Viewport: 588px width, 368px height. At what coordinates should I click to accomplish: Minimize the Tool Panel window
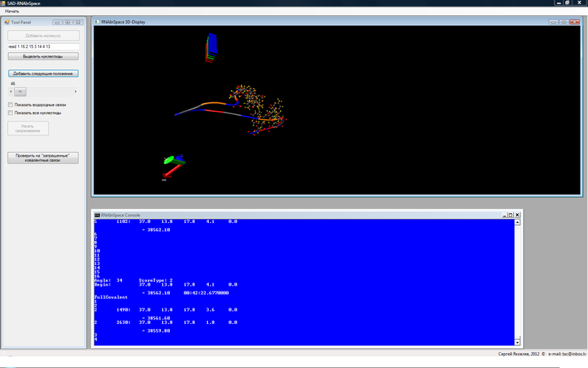(x=57, y=22)
